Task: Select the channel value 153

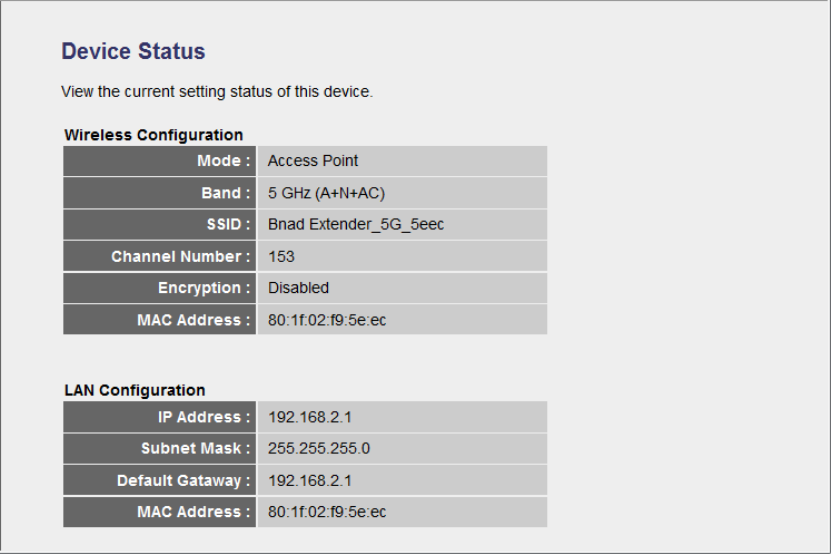Action: pyautogui.click(x=281, y=257)
